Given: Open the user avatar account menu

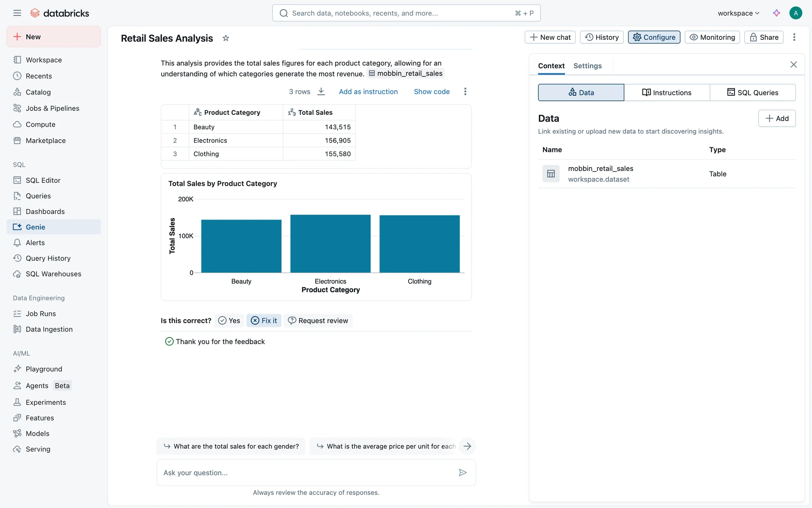Looking at the screenshot, I should point(796,13).
